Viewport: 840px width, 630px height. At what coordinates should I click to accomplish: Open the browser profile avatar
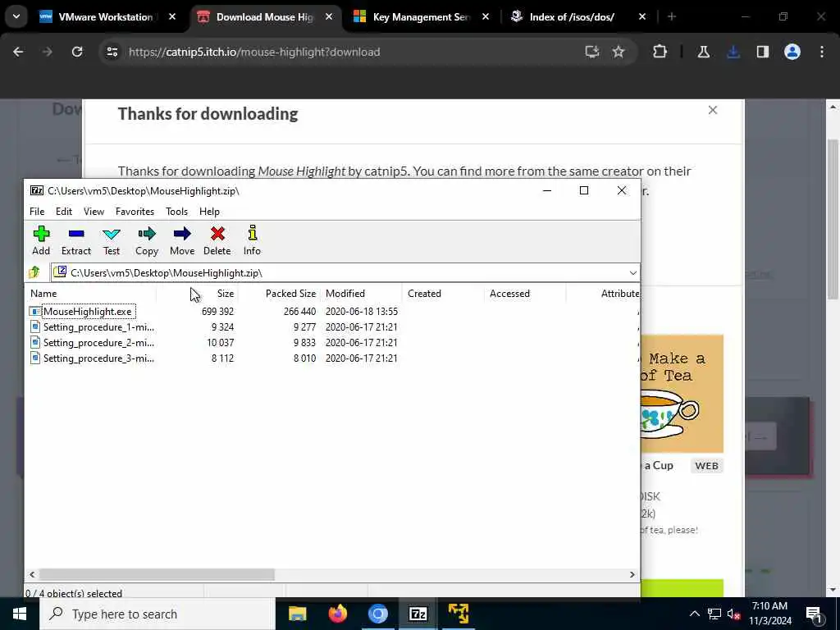(x=792, y=52)
